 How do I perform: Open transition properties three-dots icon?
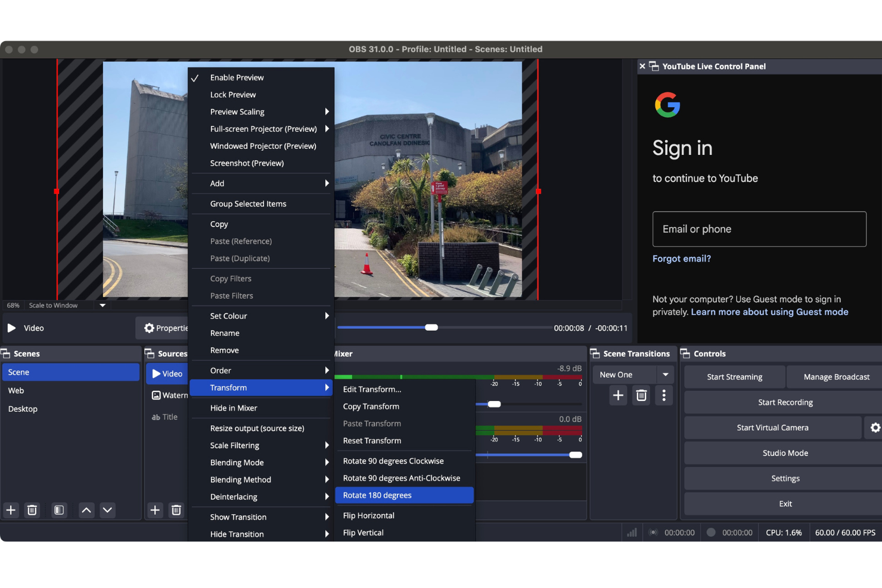pos(664,395)
